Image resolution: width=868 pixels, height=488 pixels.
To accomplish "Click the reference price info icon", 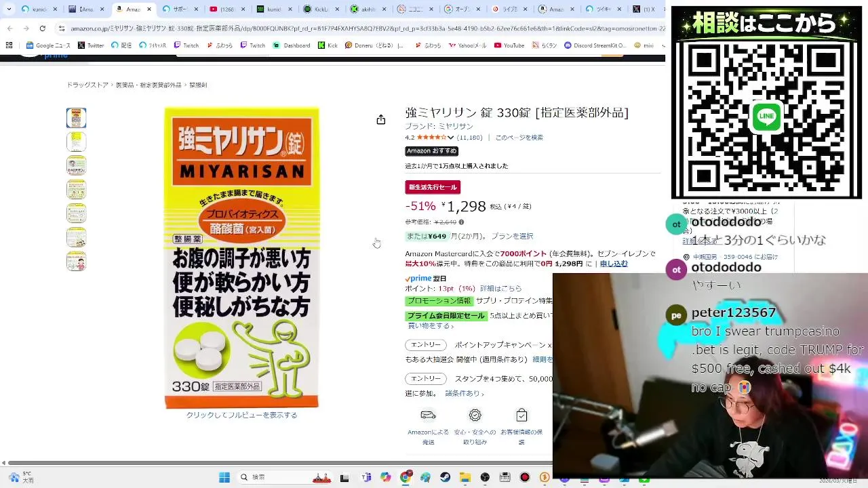I will click(x=461, y=222).
